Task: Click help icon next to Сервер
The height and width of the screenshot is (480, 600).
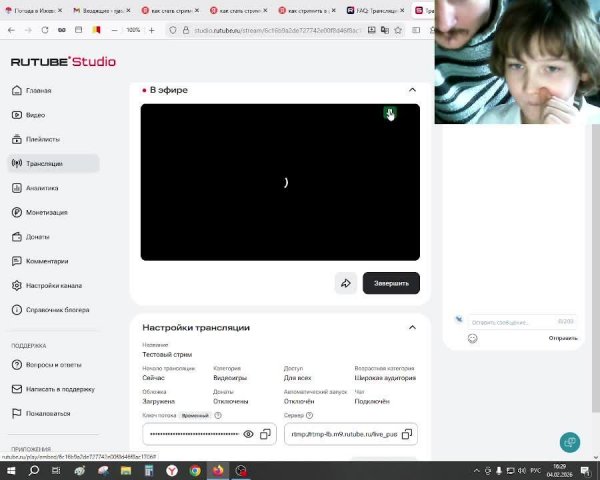Action: pos(310,415)
